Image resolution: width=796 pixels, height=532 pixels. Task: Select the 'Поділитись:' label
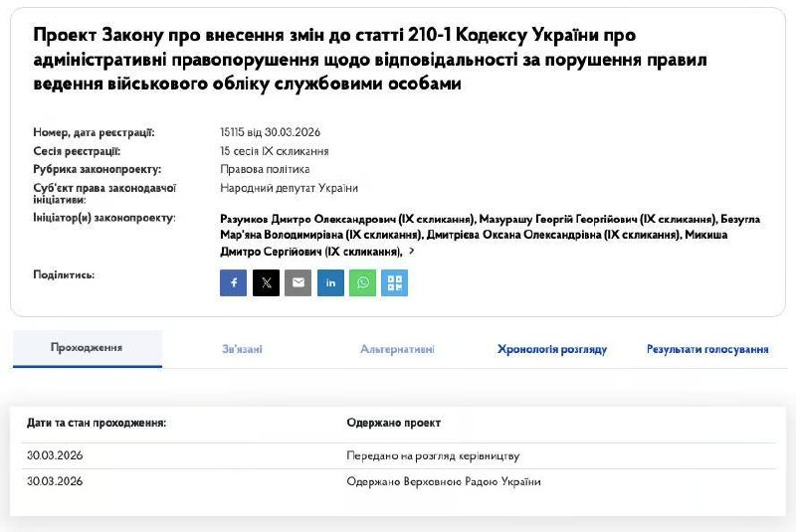[x=64, y=274]
